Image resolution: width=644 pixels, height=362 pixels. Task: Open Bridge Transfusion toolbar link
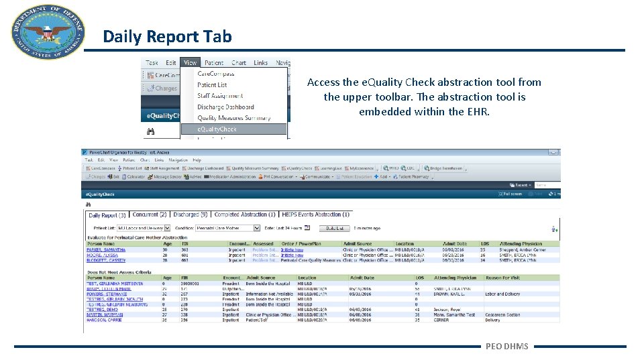tap(443, 168)
